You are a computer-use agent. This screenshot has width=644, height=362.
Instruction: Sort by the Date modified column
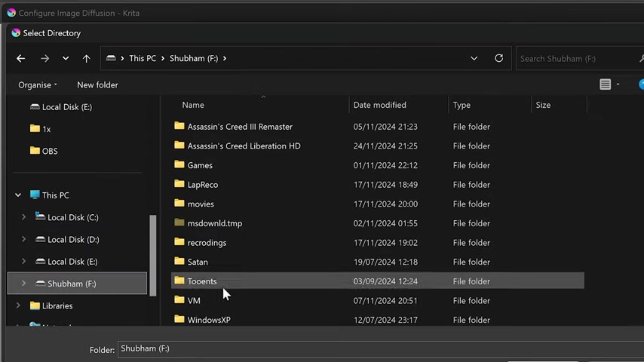coord(380,105)
